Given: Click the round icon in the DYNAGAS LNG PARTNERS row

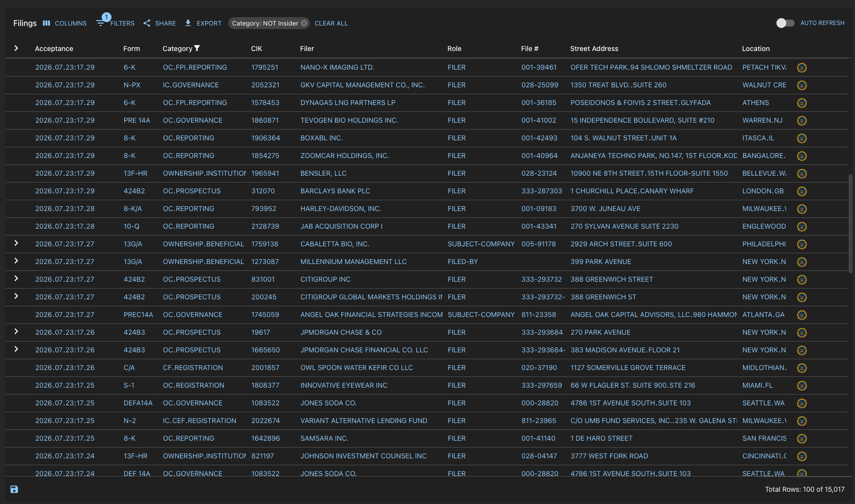Looking at the screenshot, I should (802, 103).
